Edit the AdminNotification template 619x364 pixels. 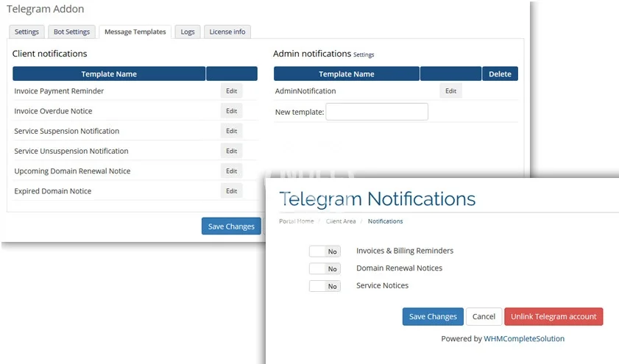(x=450, y=91)
